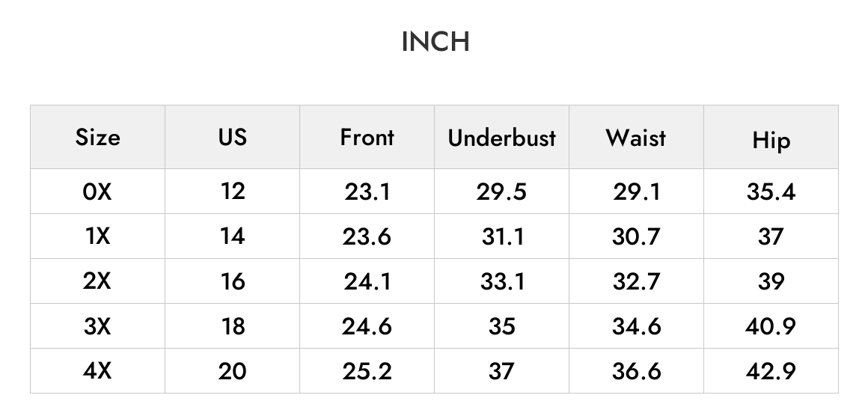Click the 1X size cell
868x404 pixels.
click(97, 236)
